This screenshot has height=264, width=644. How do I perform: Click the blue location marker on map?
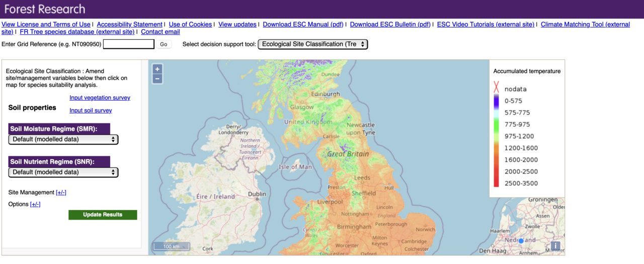tap(521, 241)
